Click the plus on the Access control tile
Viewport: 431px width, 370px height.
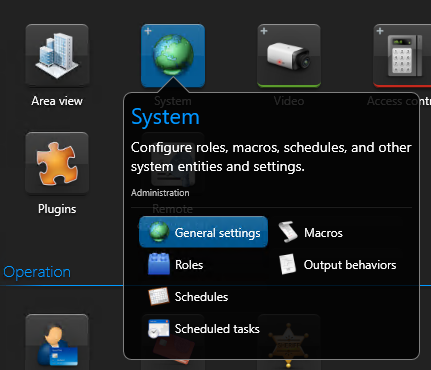380,31
